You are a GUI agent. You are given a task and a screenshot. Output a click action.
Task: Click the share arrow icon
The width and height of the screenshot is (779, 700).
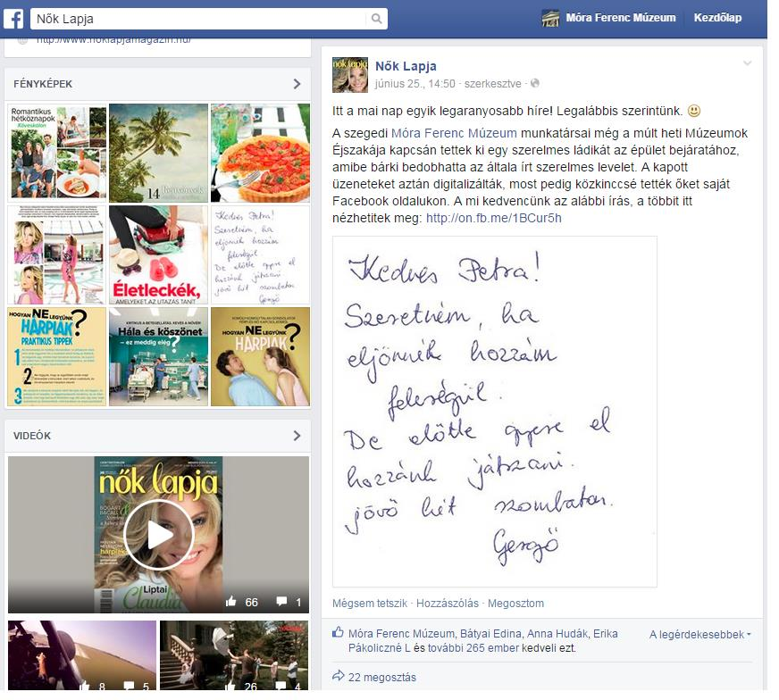pos(339,676)
